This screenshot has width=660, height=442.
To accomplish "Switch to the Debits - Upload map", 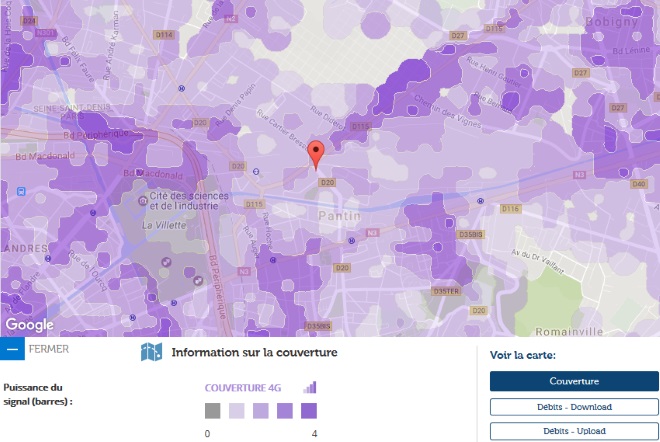I will pyautogui.click(x=574, y=431).
